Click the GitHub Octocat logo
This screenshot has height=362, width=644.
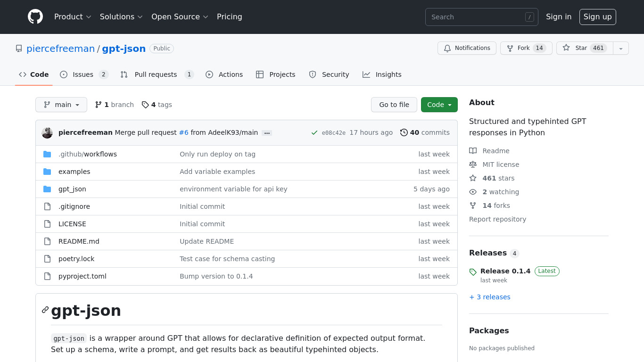pos(35,16)
